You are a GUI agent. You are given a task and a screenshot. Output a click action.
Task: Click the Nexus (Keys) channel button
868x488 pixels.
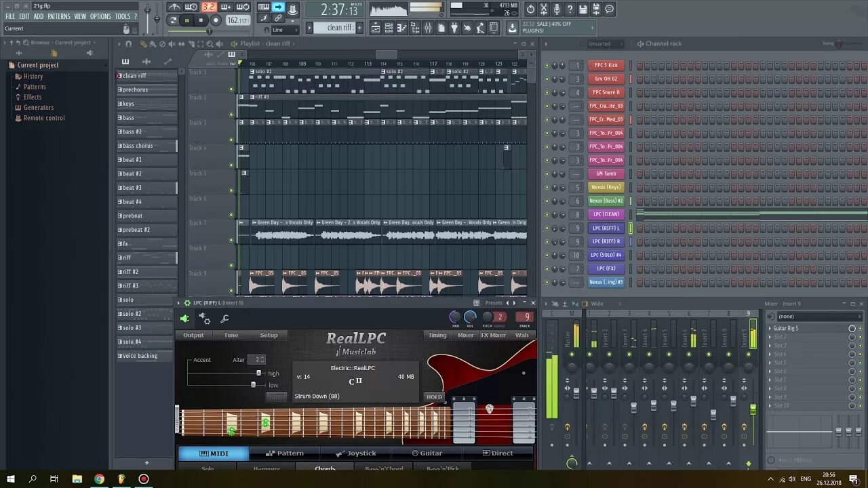(606, 187)
